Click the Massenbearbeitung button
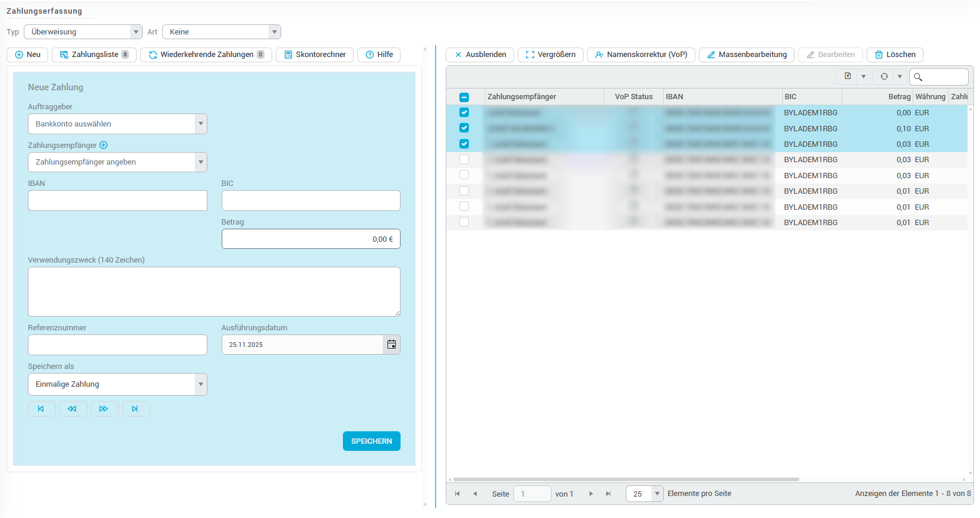 click(x=746, y=55)
